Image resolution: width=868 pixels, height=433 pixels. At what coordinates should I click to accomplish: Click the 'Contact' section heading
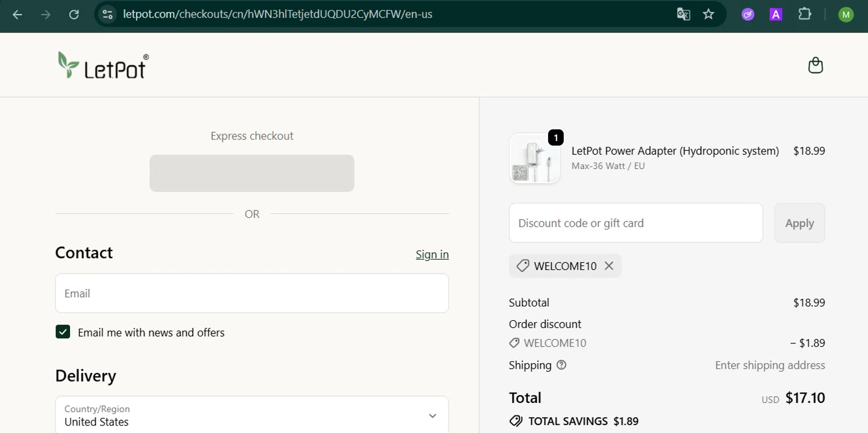(x=84, y=253)
